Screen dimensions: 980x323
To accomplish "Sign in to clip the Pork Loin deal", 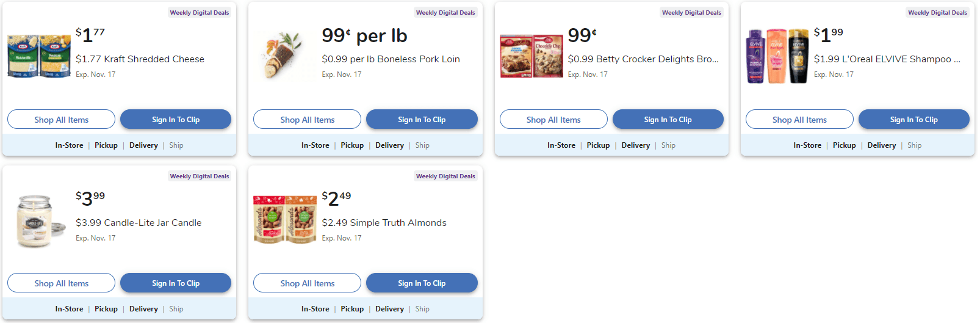I will click(422, 120).
